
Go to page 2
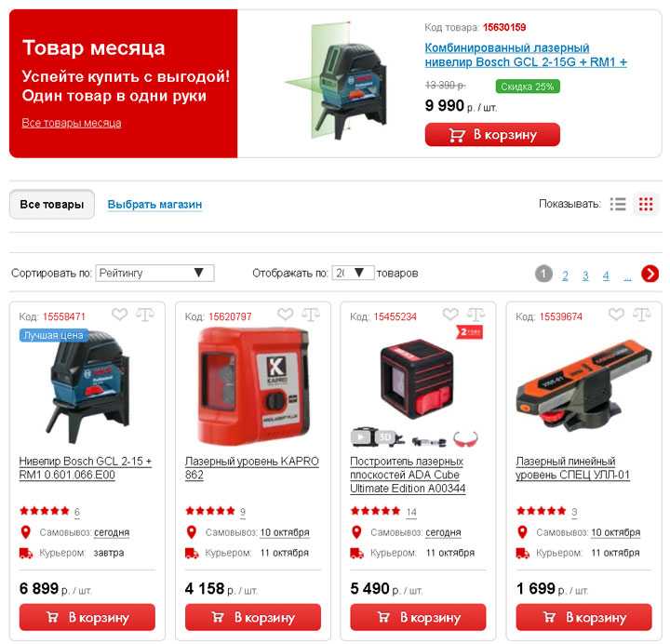[565, 275]
